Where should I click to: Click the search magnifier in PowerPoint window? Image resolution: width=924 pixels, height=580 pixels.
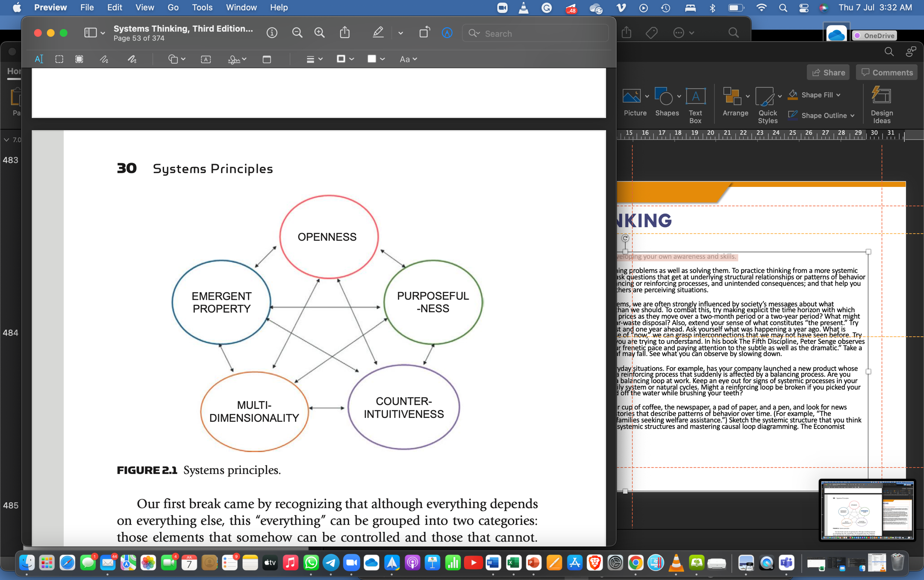point(889,52)
